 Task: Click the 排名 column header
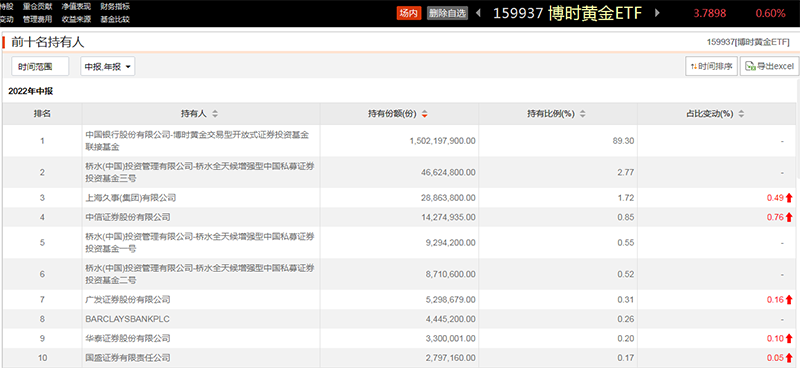[42, 114]
